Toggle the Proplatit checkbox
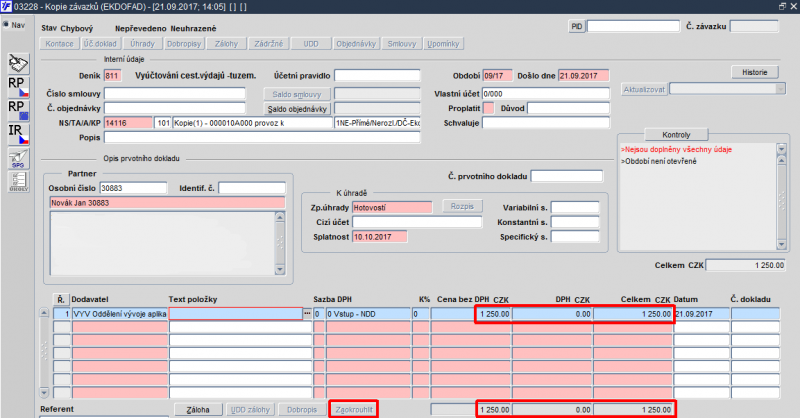The image size is (800, 418). pyautogui.click(x=488, y=108)
